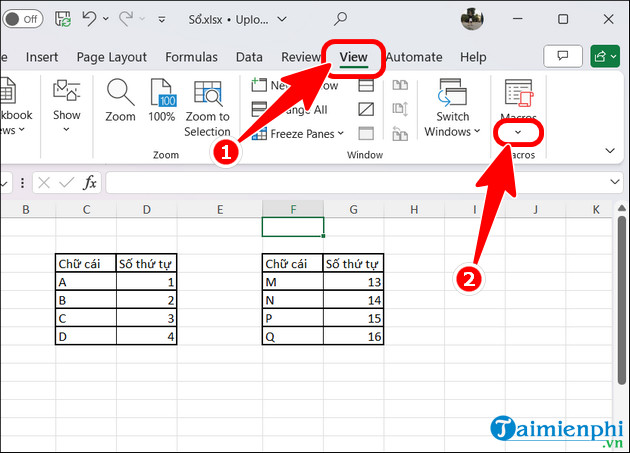Click the Redo arrow icon
This screenshot has height=453, width=630.
click(126, 18)
